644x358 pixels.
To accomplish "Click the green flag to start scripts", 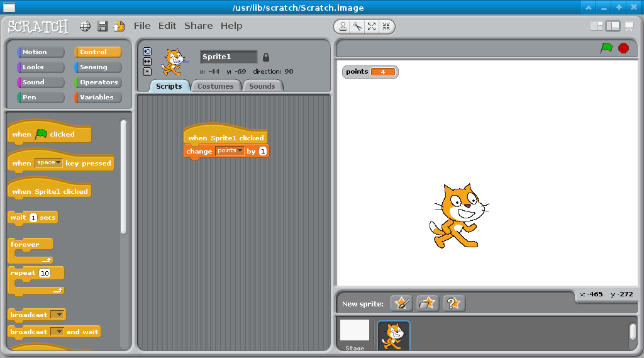I will point(606,48).
